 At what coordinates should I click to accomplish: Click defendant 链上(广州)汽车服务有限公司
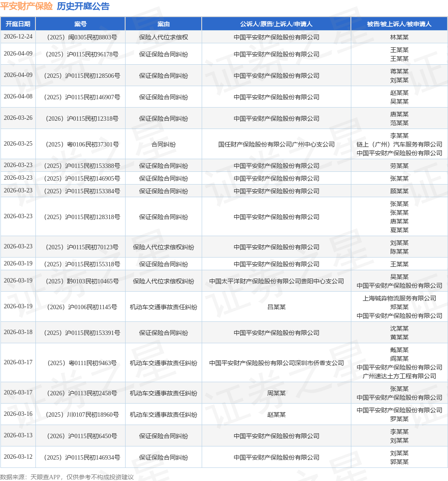point(399,144)
